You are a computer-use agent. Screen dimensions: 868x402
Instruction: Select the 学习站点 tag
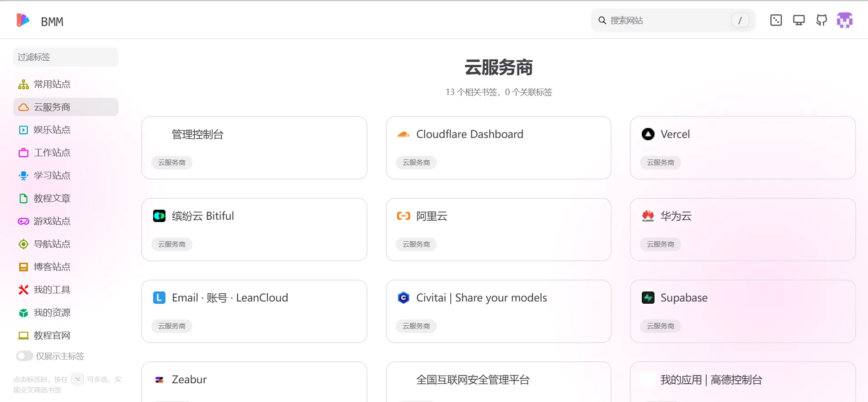(x=66, y=175)
